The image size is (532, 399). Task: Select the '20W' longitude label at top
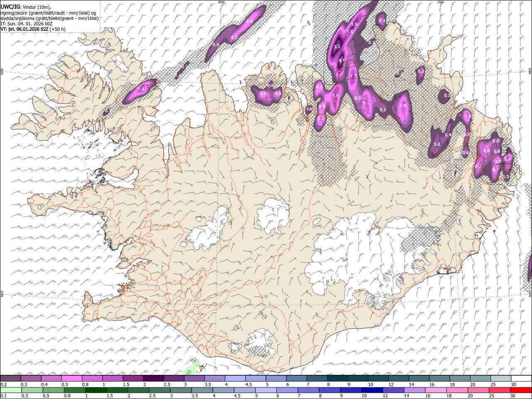pyautogui.click(x=221, y=2)
